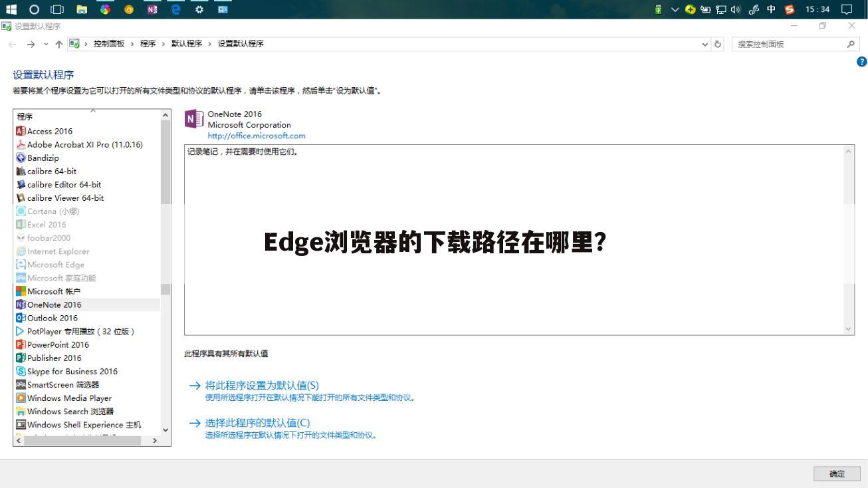
Task: Launch Microsoft Edge from the taskbar
Action: click(x=175, y=9)
